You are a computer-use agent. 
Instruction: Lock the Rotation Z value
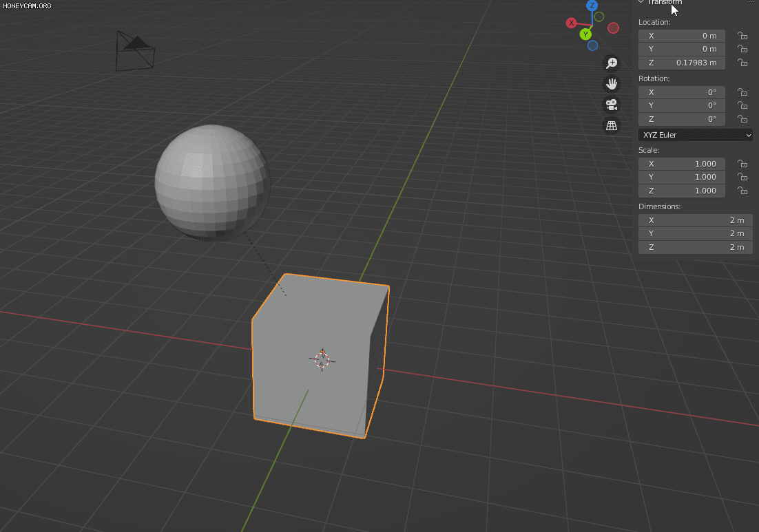click(742, 119)
